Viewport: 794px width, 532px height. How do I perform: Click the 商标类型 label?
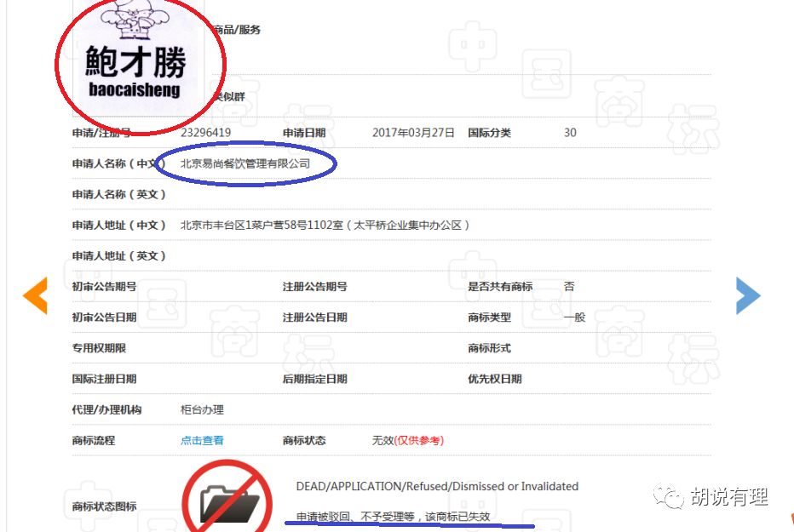[489, 317]
